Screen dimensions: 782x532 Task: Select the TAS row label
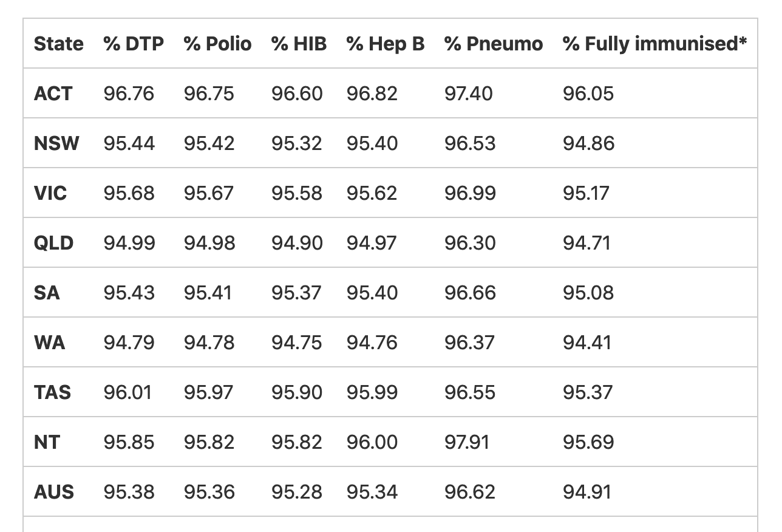(x=52, y=392)
